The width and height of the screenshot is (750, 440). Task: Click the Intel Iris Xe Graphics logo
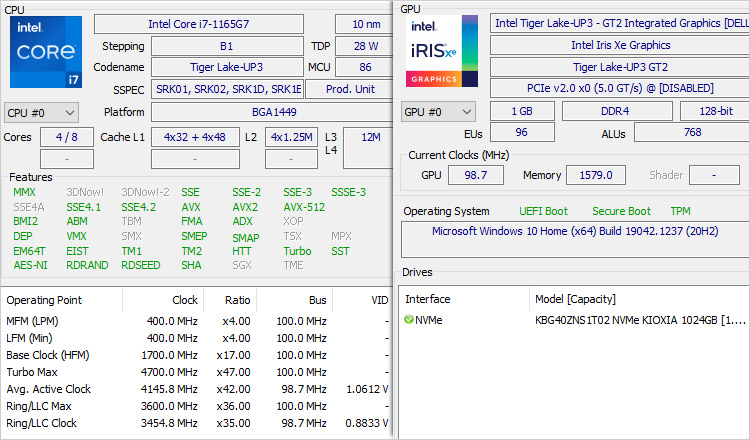[x=441, y=51]
